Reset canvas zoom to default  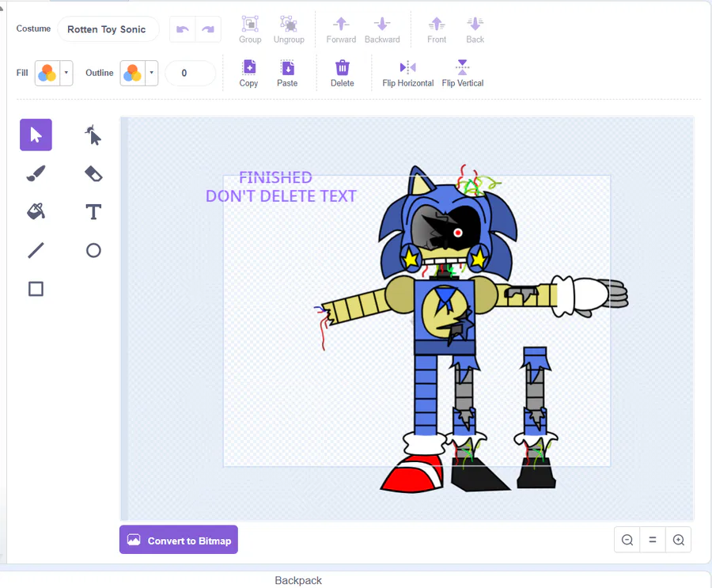(653, 540)
